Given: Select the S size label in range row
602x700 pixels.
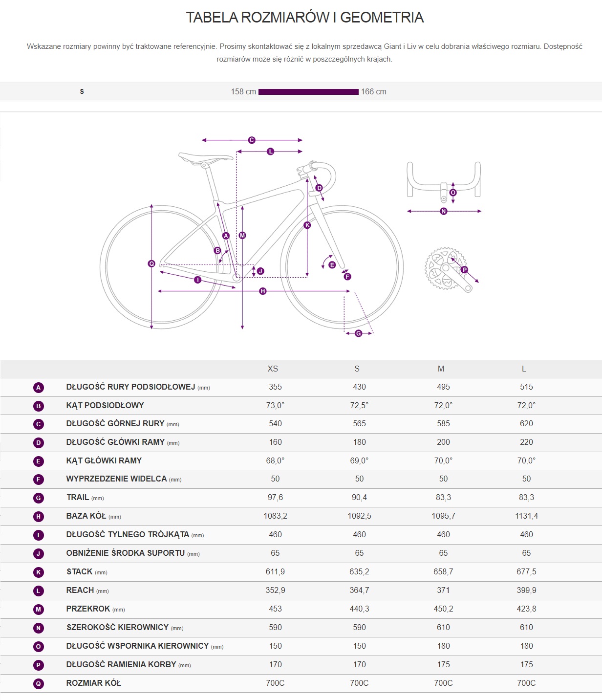Looking at the screenshot, I should [82, 91].
